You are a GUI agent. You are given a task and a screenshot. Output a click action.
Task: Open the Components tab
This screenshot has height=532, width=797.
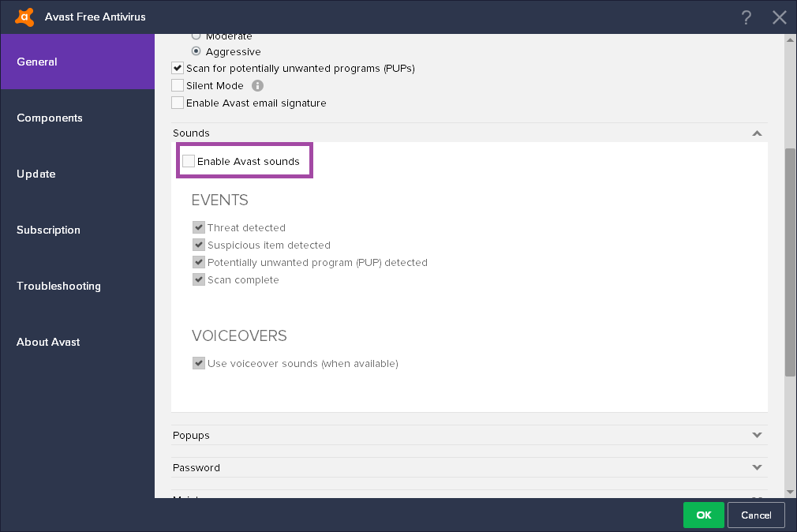pos(50,118)
